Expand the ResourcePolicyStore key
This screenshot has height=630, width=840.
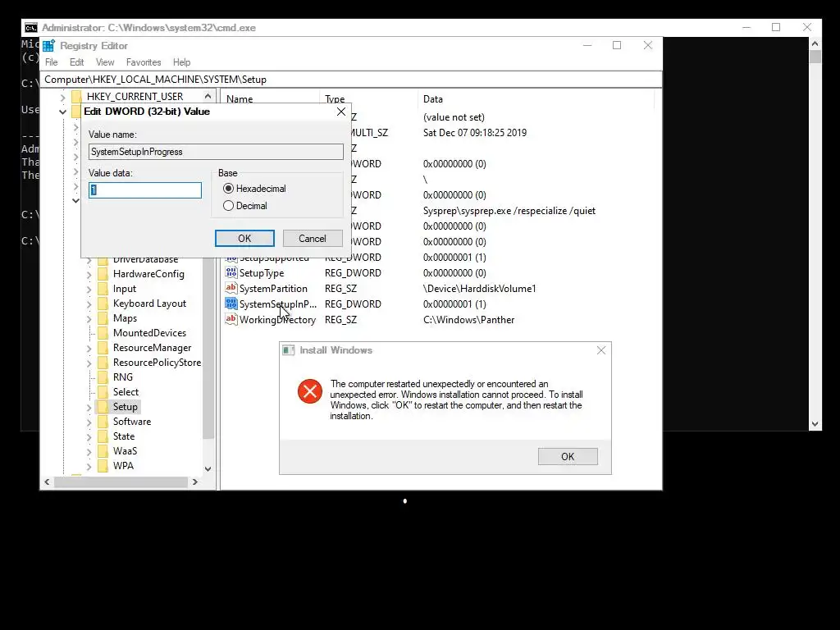89,363
